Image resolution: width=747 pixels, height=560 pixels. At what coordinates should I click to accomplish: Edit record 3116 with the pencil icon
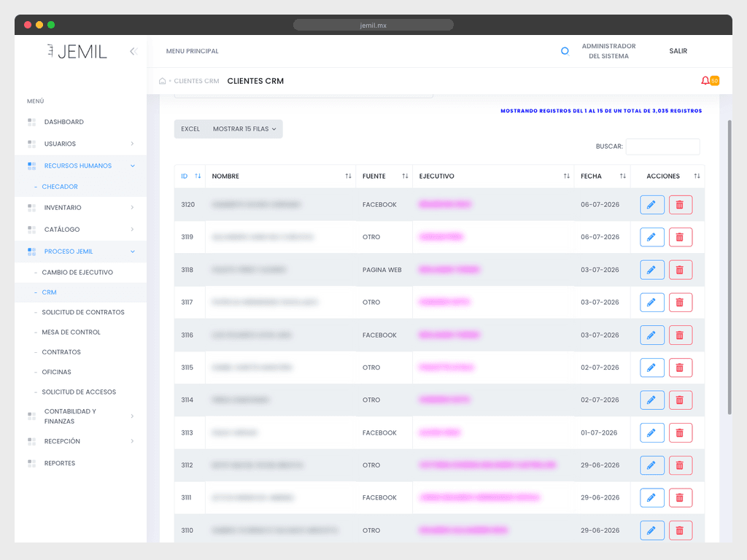pos(651,335)
